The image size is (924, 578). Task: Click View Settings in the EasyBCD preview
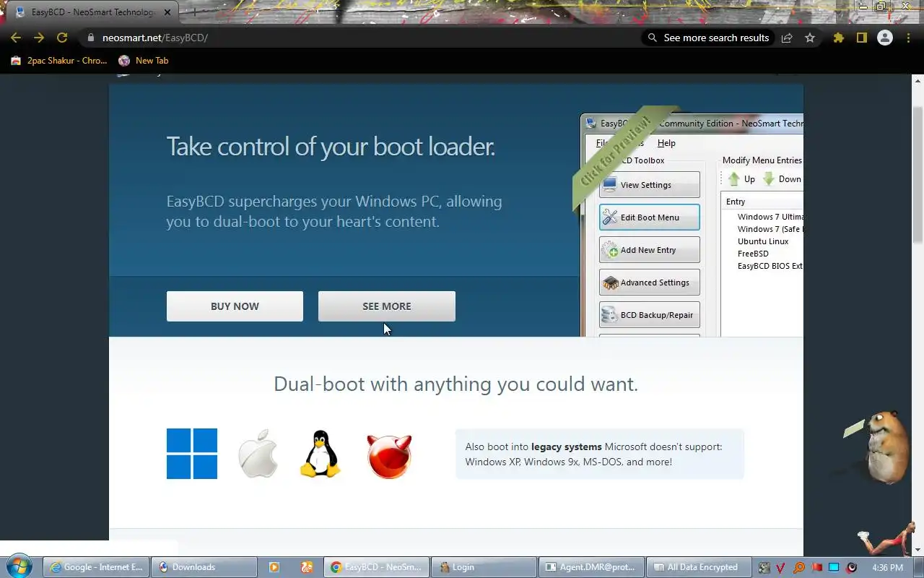tap(649, 185)
